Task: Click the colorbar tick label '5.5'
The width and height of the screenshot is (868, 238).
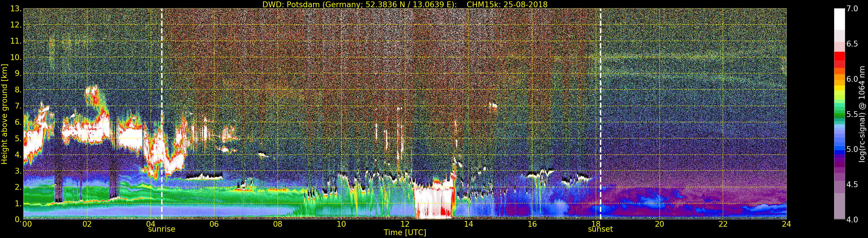Action: pyautogui.click(x=852, y=114)
